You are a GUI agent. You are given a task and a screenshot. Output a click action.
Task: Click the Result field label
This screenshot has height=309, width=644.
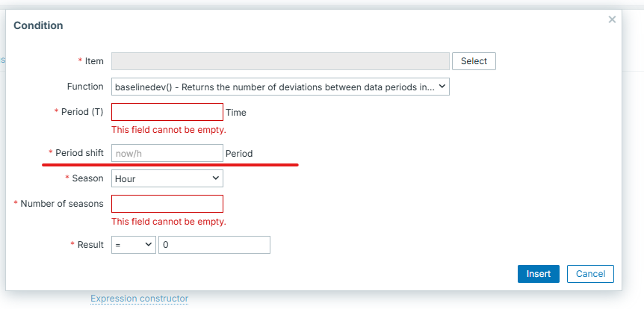pyautogui.click(x=90, y=245)
